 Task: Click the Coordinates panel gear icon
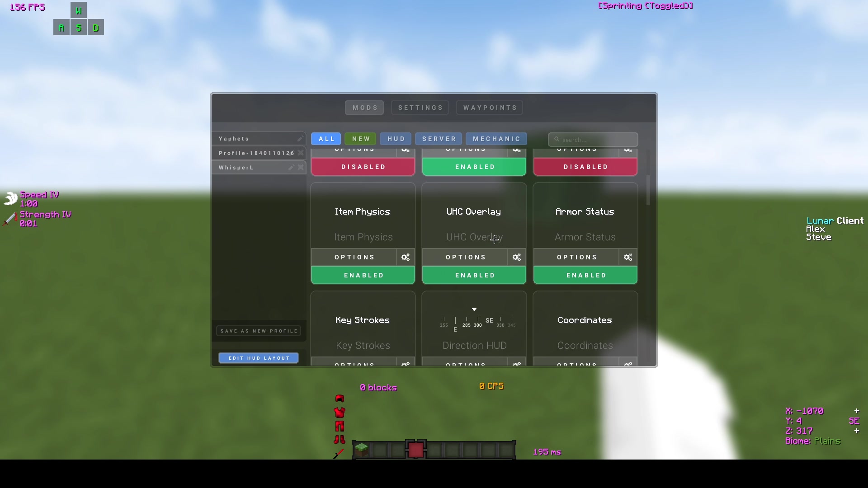628,363
